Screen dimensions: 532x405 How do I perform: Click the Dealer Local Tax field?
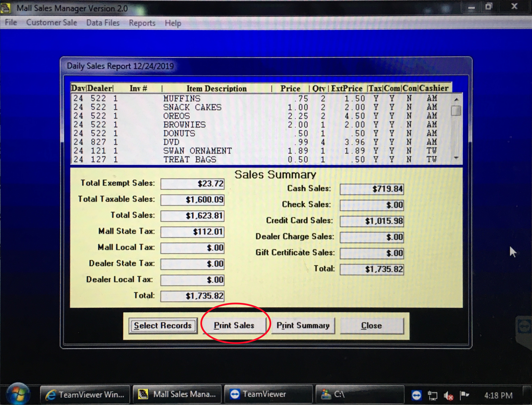click(192, 280)
